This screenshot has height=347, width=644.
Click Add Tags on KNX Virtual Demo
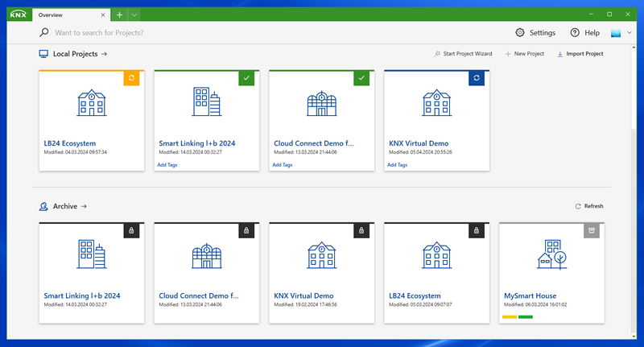coord(397,165)
